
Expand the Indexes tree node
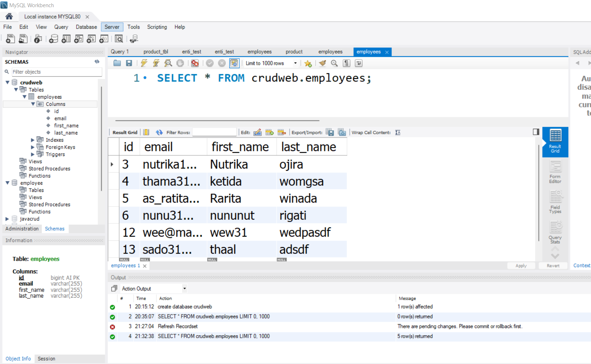[33, 140]
